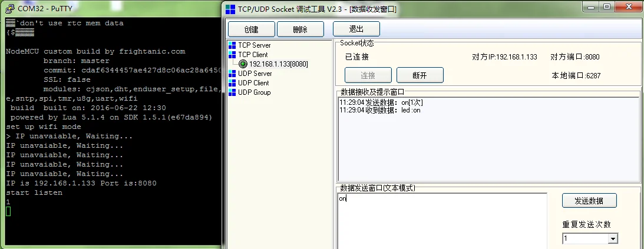The width and height of the screenshot is (644, 249).
Task: Open the 重复发送次数 repeat count dropdown
Action: click(613, 239)
